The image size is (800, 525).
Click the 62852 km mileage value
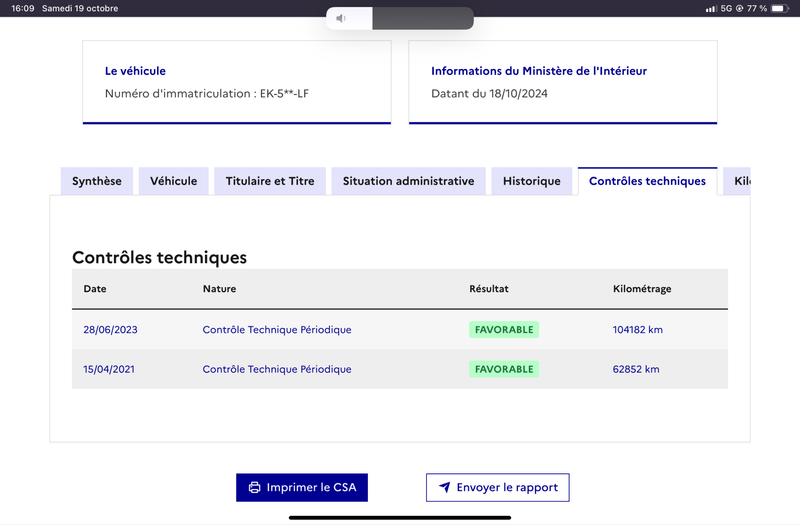click(636, 369)
